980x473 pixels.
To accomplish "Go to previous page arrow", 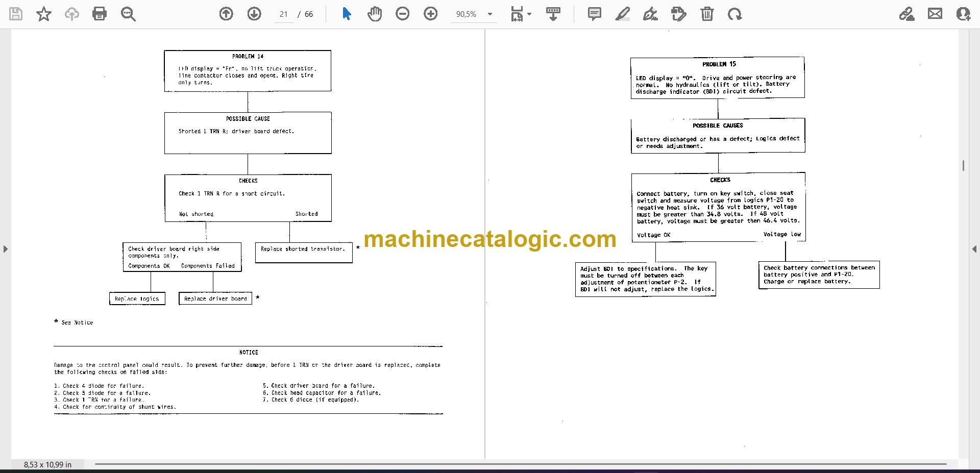I will pos(226,14).
